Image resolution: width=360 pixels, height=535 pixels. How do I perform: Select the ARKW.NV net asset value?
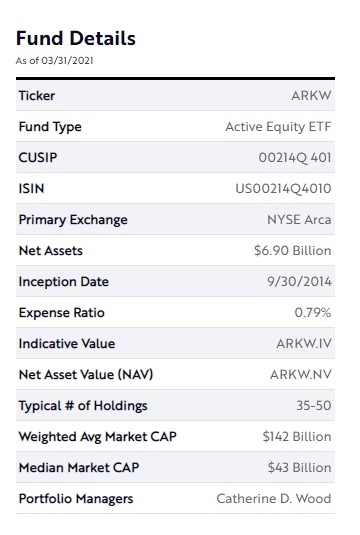pyautogui.click(x=301, y=375)
